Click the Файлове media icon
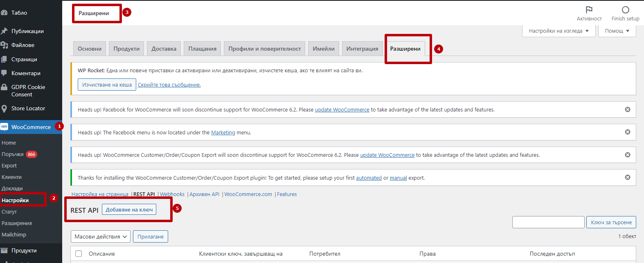Screen dimensions: 644x263 point(4,45)
